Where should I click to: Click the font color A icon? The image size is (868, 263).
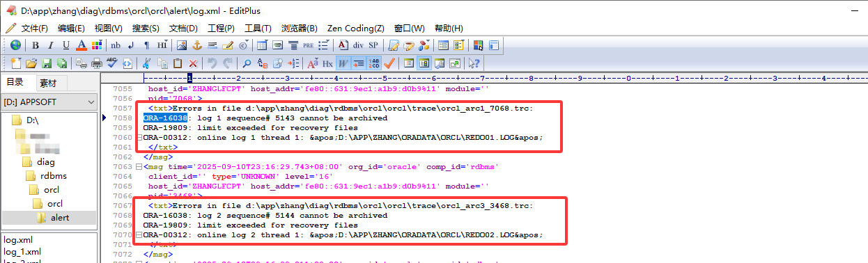coord(81,45)
